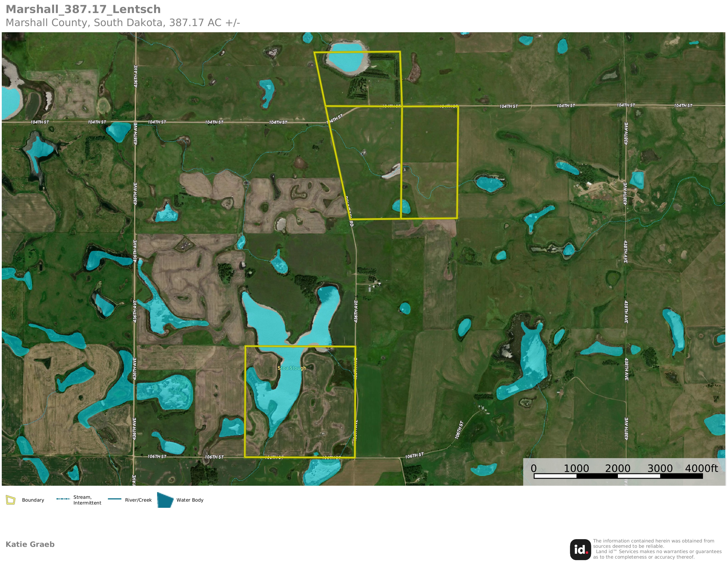The width and height of the screenshot is (728, 563).
Task: Click the Land id logo icon
Action: [x=580, y=550]
